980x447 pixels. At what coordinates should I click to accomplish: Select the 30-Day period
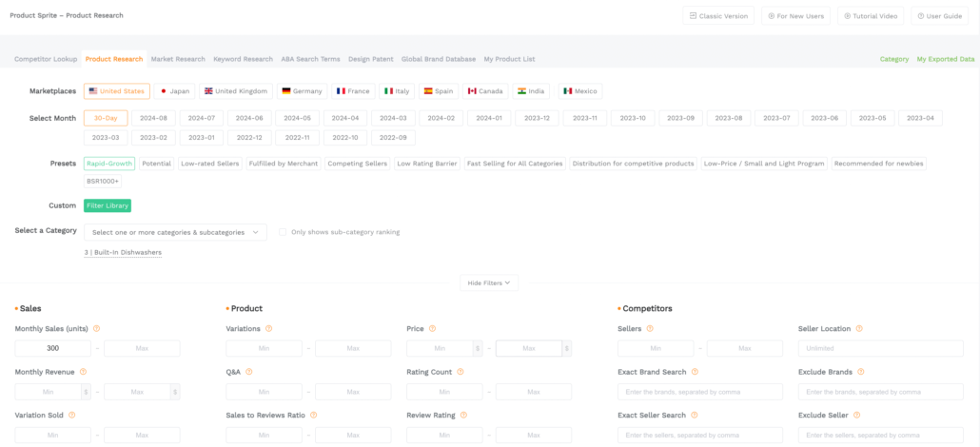[106, 118]
